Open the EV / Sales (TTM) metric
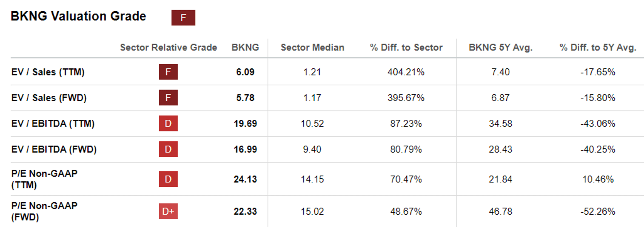Screen dimensions: 644x227 (48, 72)
